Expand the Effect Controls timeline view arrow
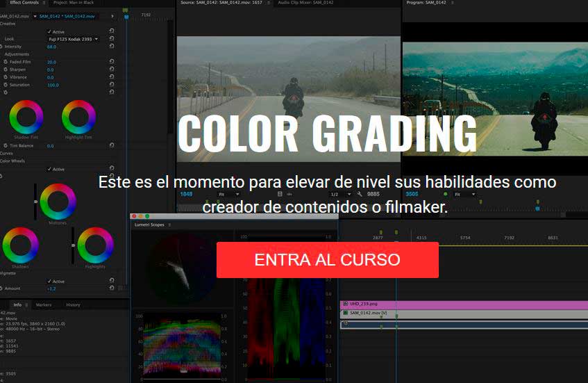588x383 pixels. [x=112, y=17]
